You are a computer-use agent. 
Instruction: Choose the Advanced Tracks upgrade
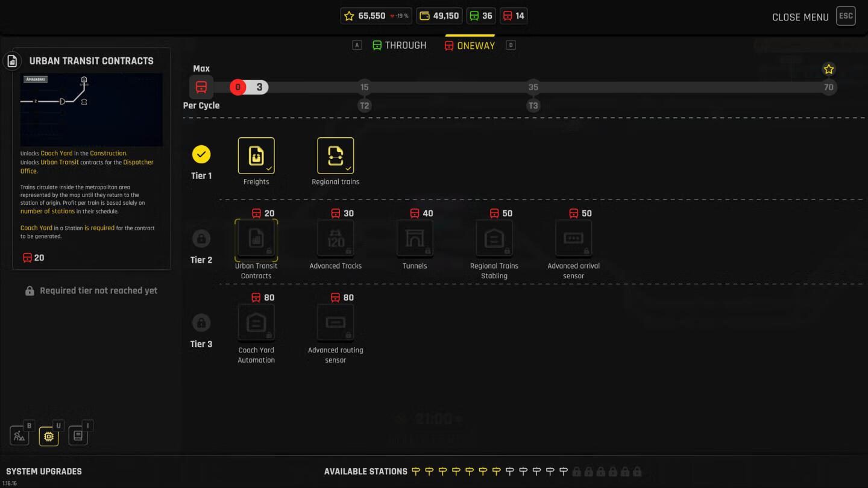(x=335, y=239)
